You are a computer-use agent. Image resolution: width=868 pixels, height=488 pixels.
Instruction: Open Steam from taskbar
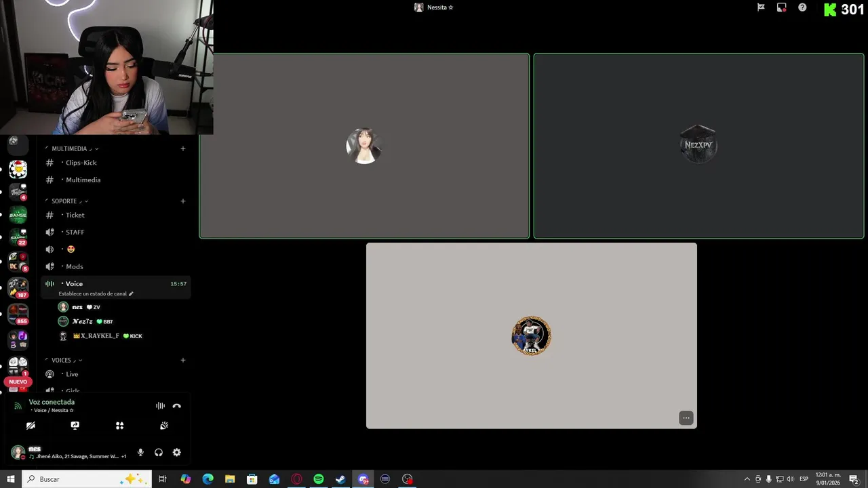[x=340, y=479]
